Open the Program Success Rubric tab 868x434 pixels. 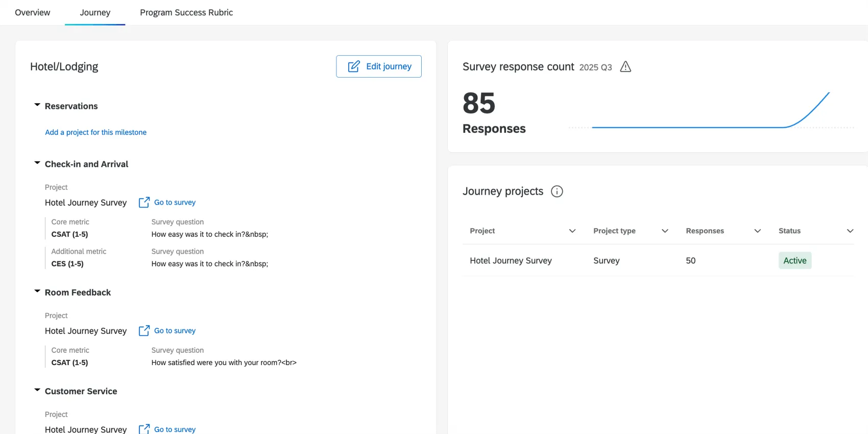point(186,13)
